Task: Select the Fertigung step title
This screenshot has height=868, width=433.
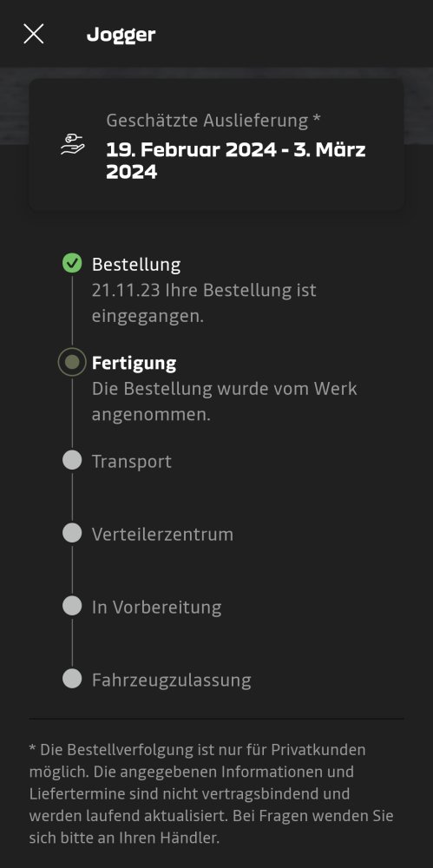Action: 134,364
